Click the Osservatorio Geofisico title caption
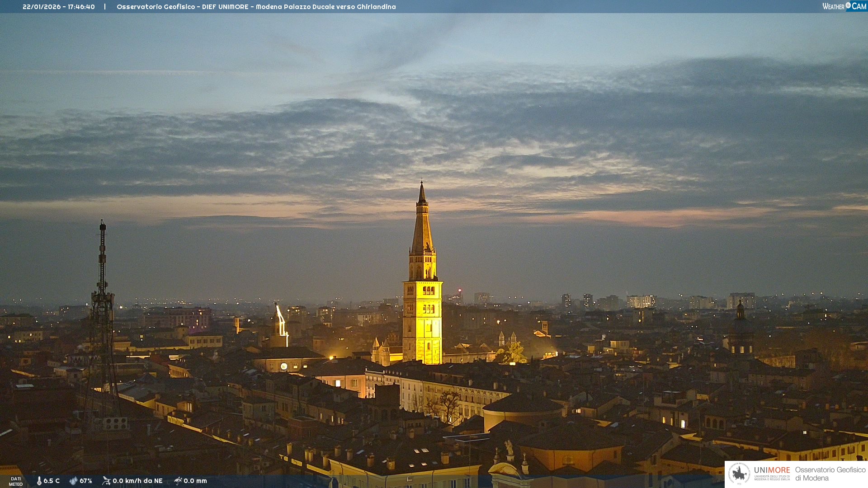The height and width of the screenshot is (488, 868). [256, 7]
